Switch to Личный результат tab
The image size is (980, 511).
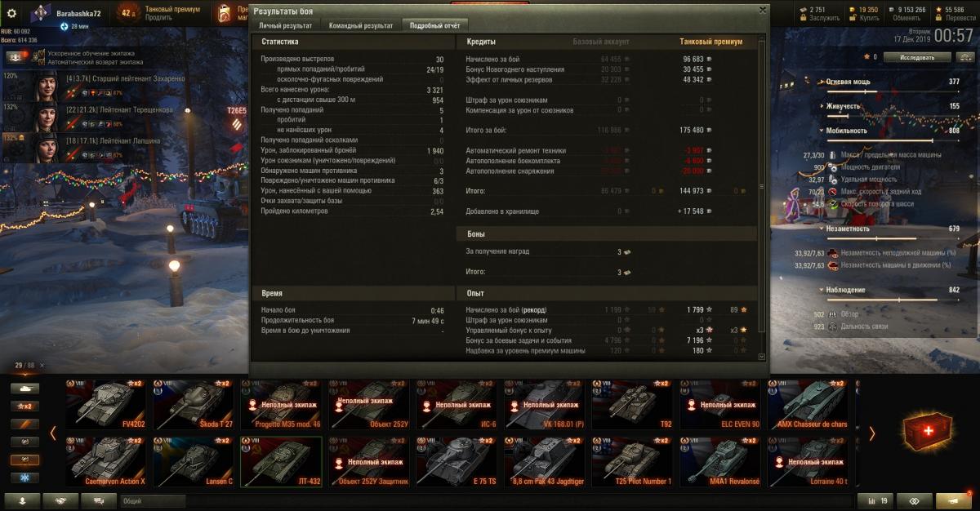285,25
